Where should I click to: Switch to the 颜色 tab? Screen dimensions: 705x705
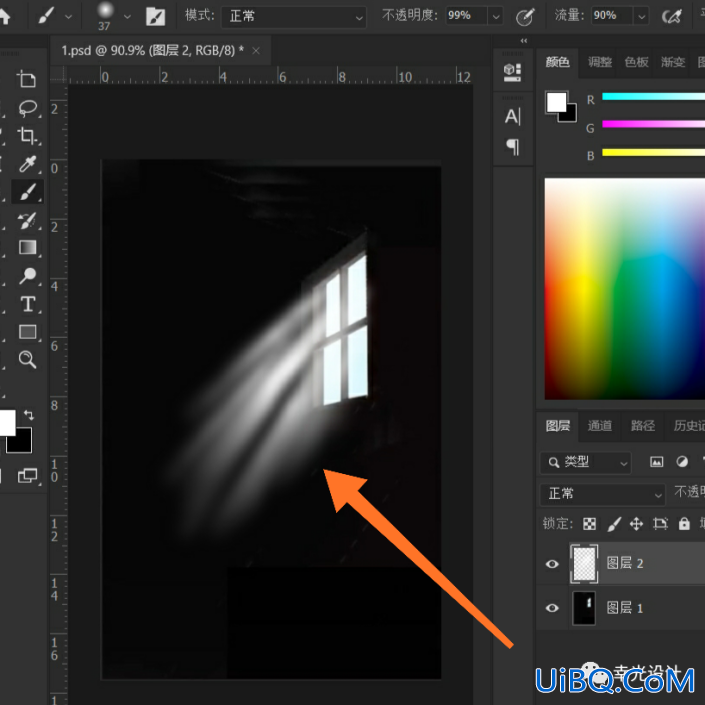[558, 62]
